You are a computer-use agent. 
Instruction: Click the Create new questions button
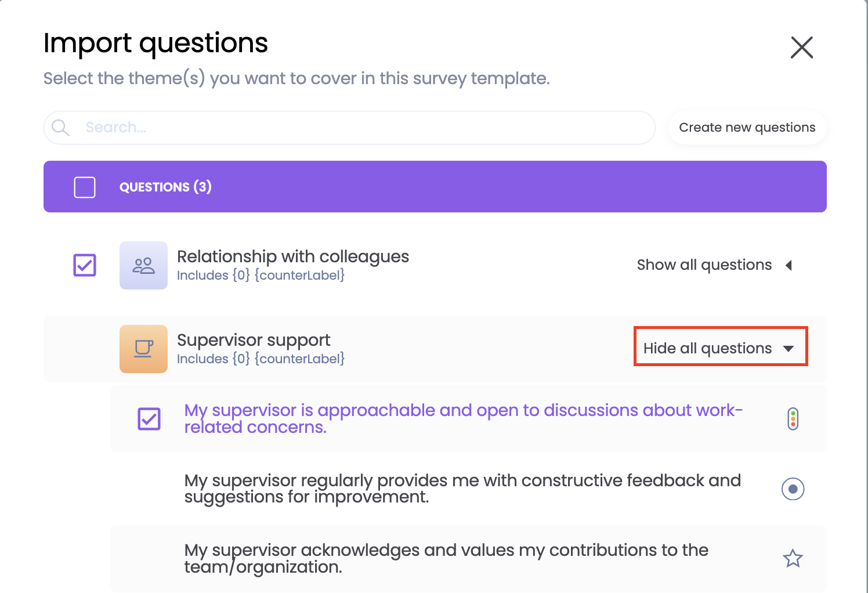click(747, 128)
